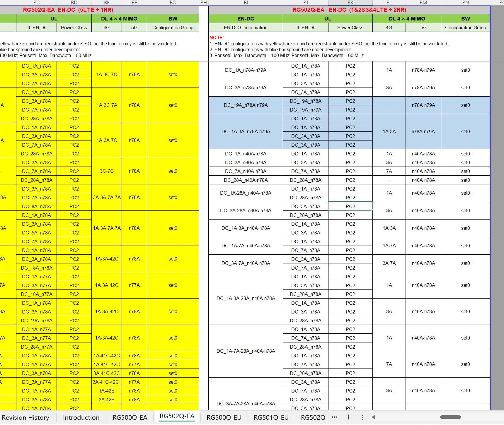This screenshot has width=504, height=425.
Task: Click the blue DC_19A_n78A-n79A cell
Action: pyautogui.click(x=246, y=105)
